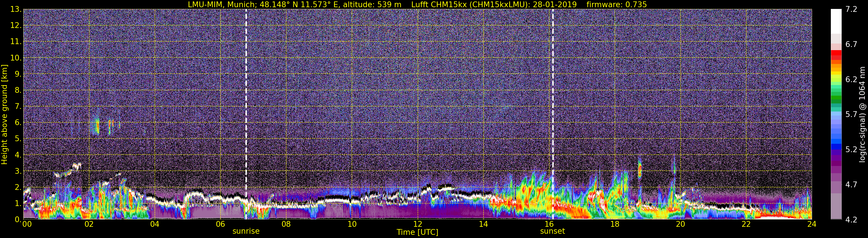Click the '22' time tick label
Viewport: 868px width, 238px height.
click(x=746, y=224)
